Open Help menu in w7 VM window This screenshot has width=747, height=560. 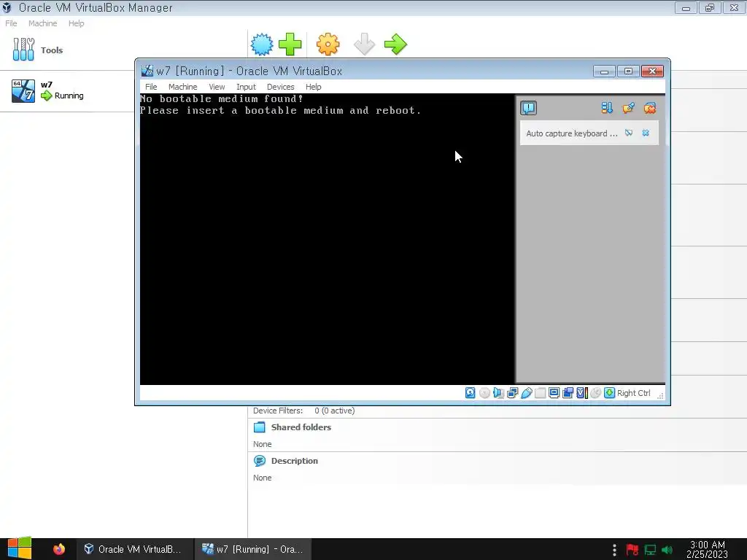click(313, 87)
